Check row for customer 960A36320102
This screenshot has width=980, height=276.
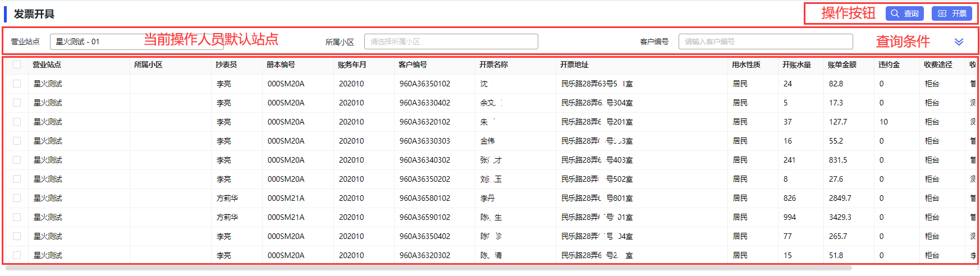(17, 122)
